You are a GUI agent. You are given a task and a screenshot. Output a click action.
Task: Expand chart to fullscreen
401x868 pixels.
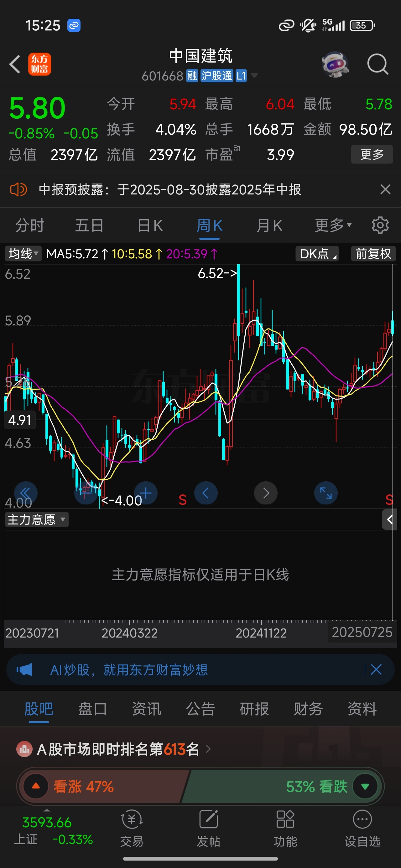point(326,493)
